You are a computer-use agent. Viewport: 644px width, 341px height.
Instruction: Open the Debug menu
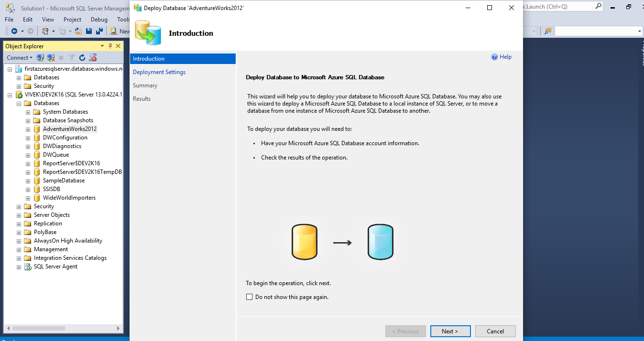99,20
